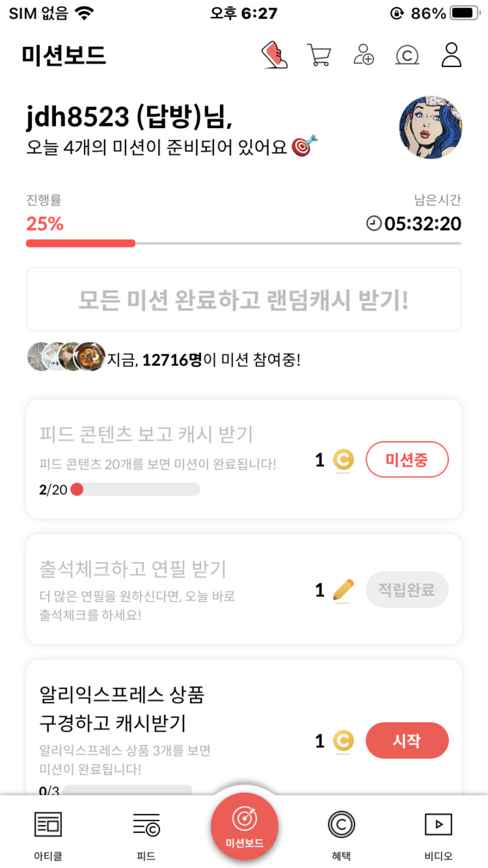Open the my profile icon

[452, 55]
